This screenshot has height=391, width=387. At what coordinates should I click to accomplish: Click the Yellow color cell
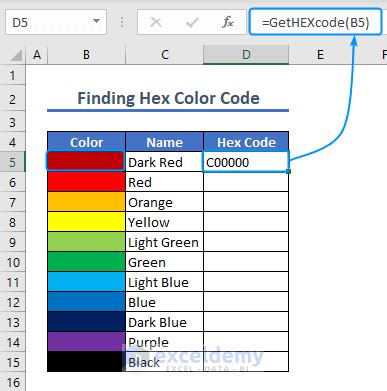(x=86, y=222)
